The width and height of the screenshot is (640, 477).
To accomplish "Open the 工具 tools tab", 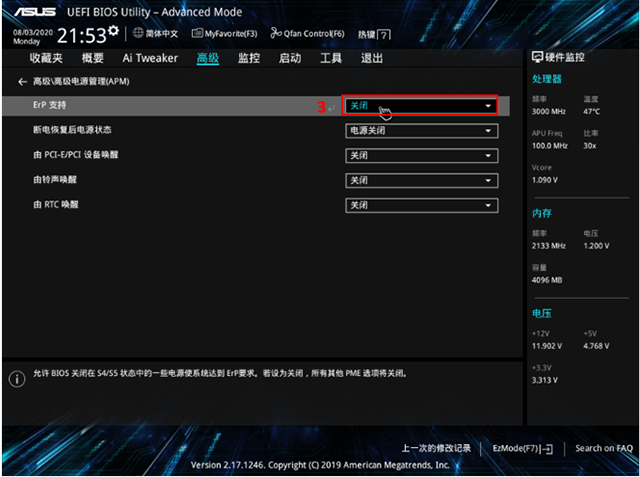I will 331,58.
